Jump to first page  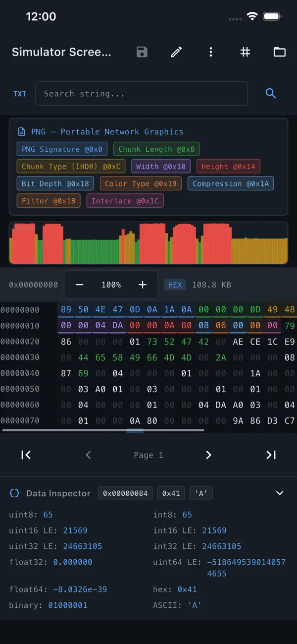pos(26,455)
